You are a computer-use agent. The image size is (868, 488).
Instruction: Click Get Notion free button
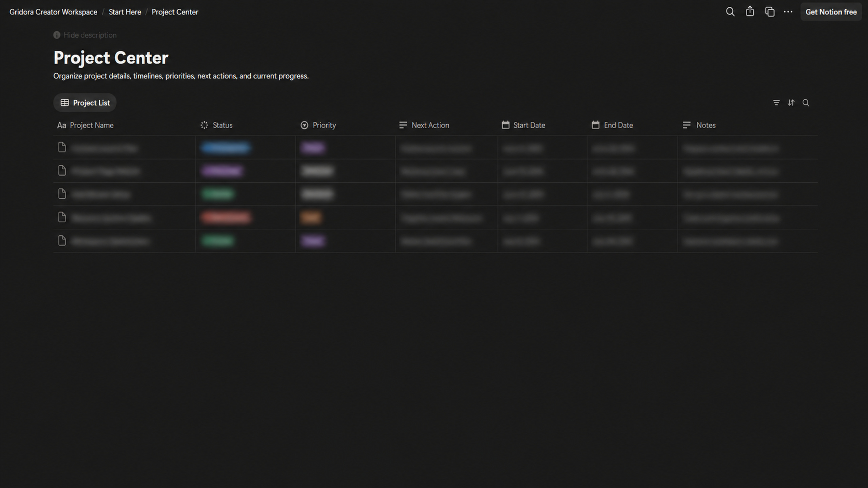tap(831, 12)
